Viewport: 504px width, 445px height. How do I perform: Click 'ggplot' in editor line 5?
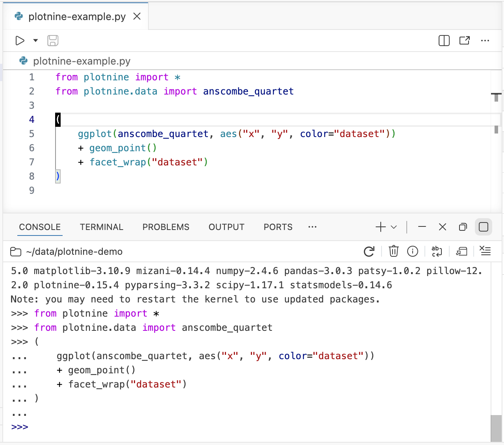(x=95, y=134)
